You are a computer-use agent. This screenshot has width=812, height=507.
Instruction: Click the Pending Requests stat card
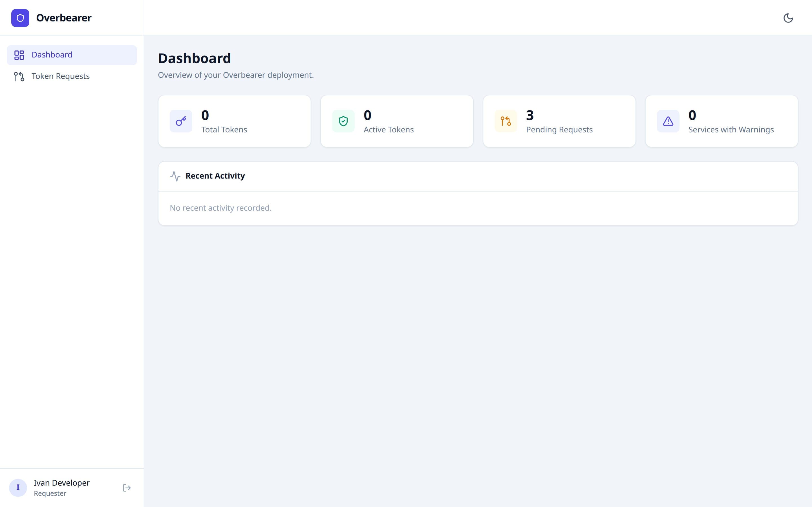[559, 121]
